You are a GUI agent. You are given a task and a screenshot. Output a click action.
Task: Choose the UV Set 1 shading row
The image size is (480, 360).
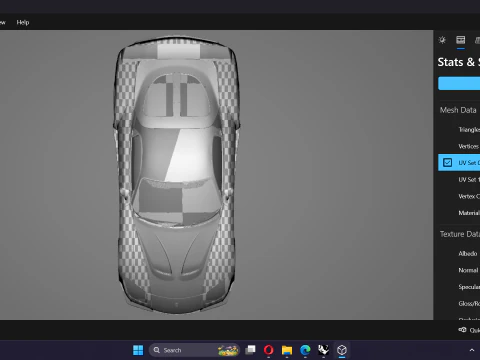click(x=459, y=180)
